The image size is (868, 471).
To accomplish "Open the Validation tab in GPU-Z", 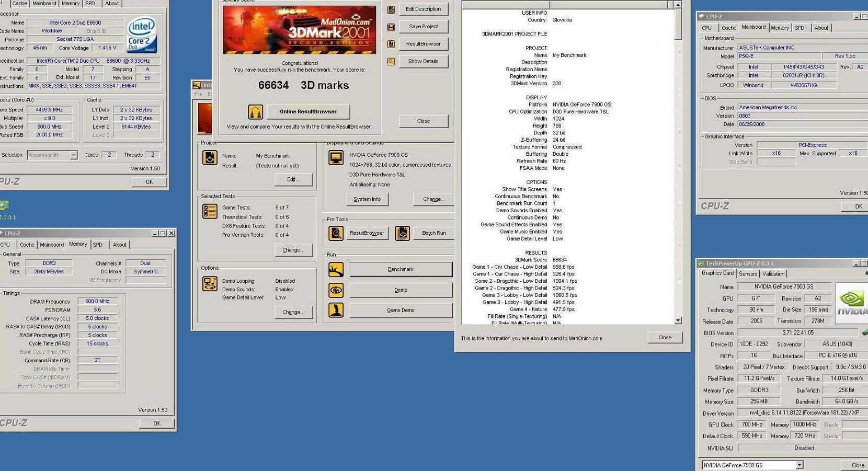I will (773, 274).
